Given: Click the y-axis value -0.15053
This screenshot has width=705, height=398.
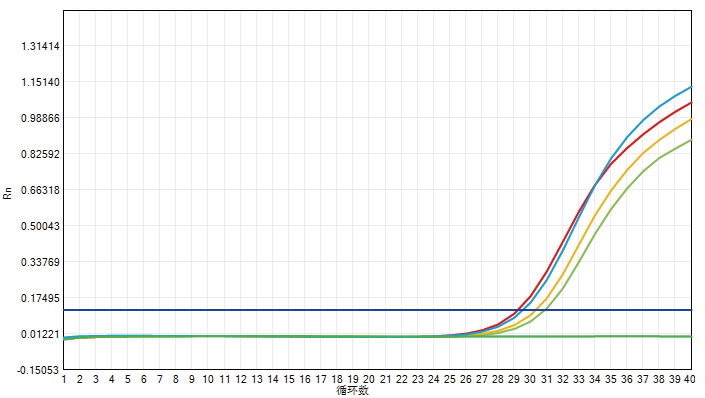Looking at the screenshot, I should tap(38, 370).
